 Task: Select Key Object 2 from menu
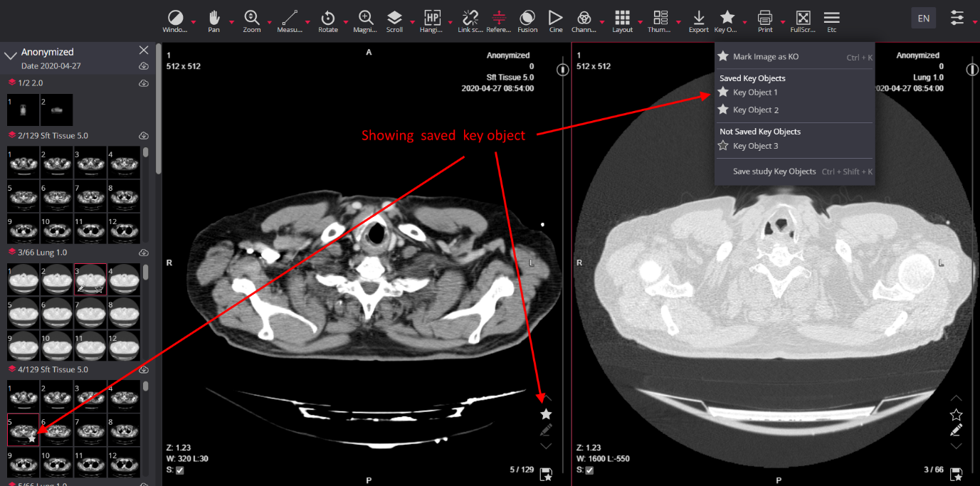click(756, 110)
